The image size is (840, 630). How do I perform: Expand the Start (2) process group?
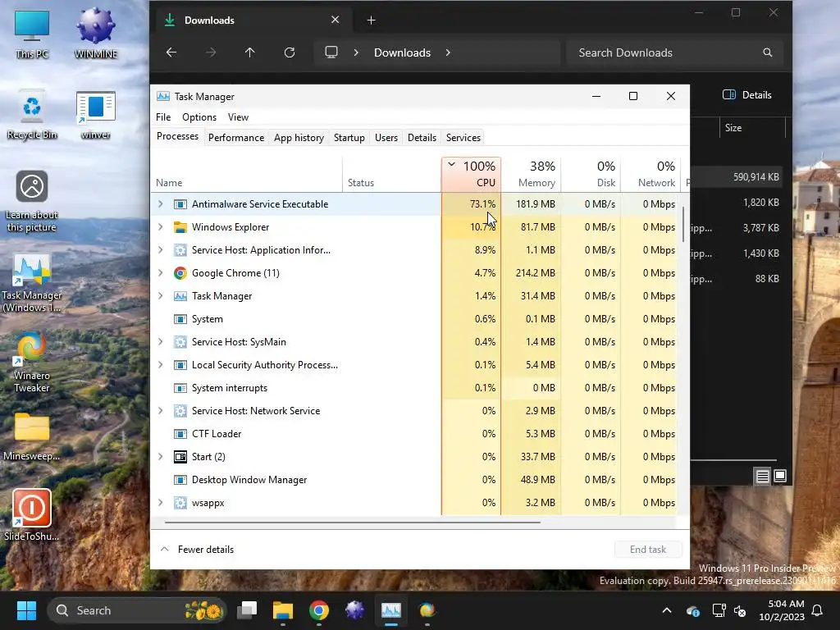tap(160, 457)
